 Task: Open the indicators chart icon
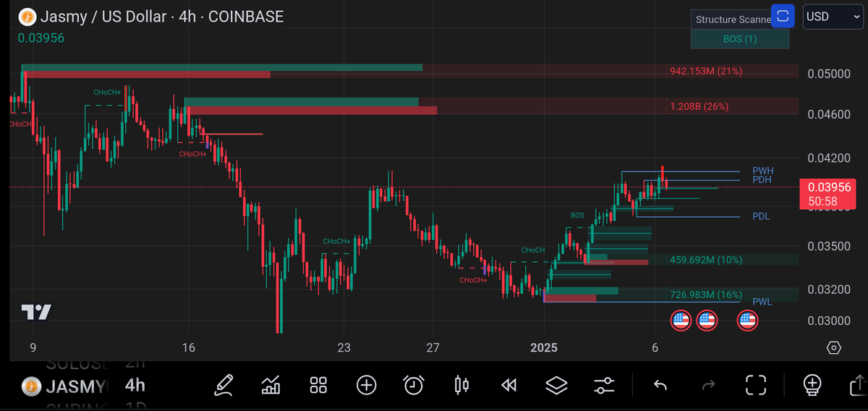271,384
